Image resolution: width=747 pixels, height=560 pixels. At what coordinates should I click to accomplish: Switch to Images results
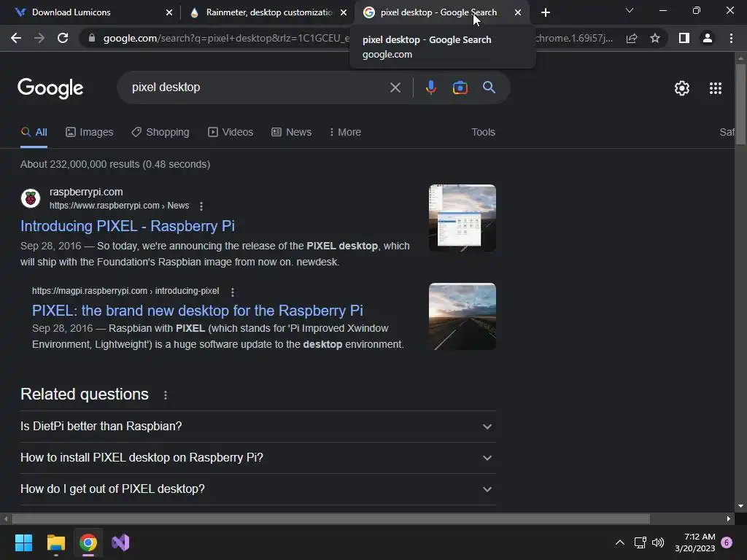tap(90, 133)
